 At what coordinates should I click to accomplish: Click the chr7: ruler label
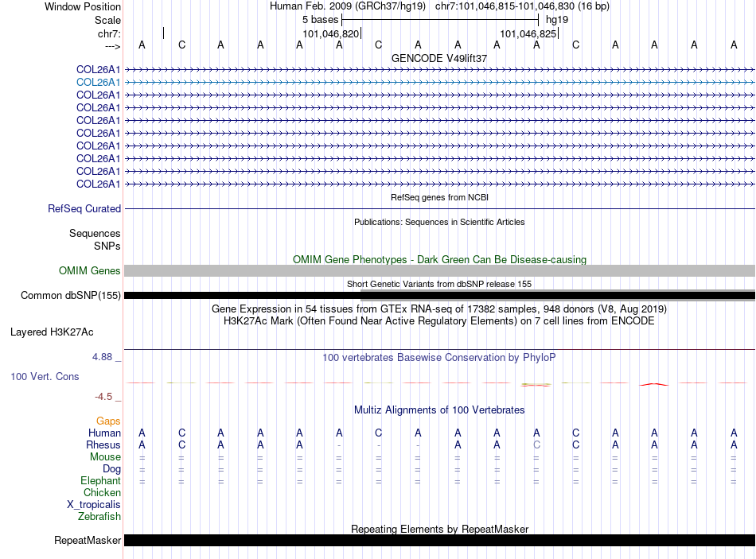[x=109, y=33]
